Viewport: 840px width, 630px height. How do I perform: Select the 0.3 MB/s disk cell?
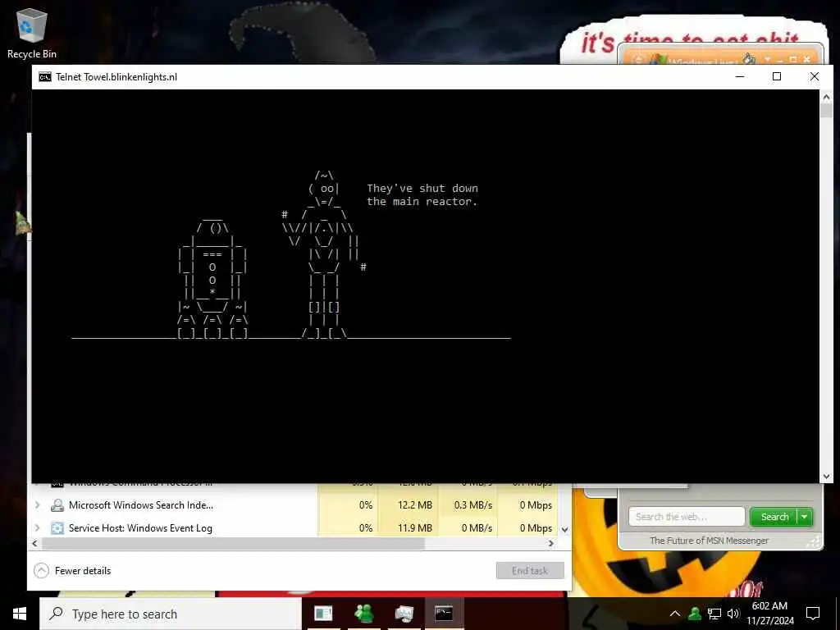(468, 505)
